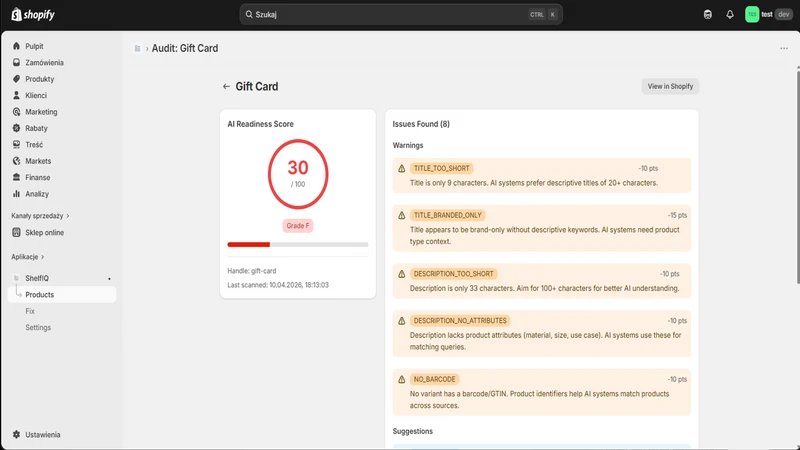
Task: Click the ShelfIQ pin dot indicator
Action: click(x=109, y=279)
